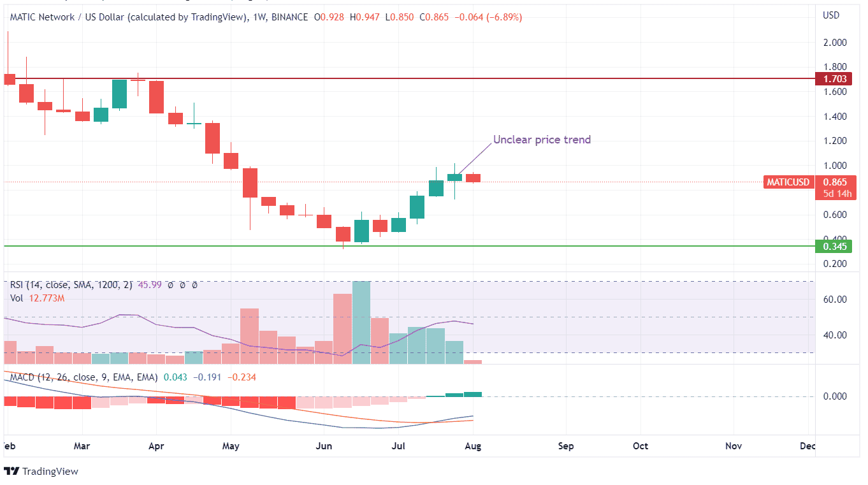Image resolution: width=868 pixels, height=485 pixels.
Task: Click the Aug label on the time axis
Action: point(473,446)
